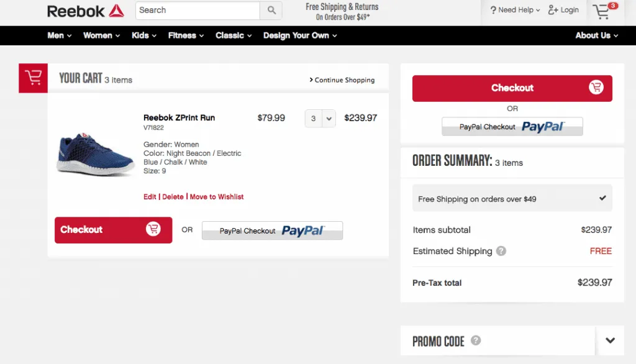
Task: Click the Promo Code help icon
Action: pyautogui.click(x=475, y=340)
